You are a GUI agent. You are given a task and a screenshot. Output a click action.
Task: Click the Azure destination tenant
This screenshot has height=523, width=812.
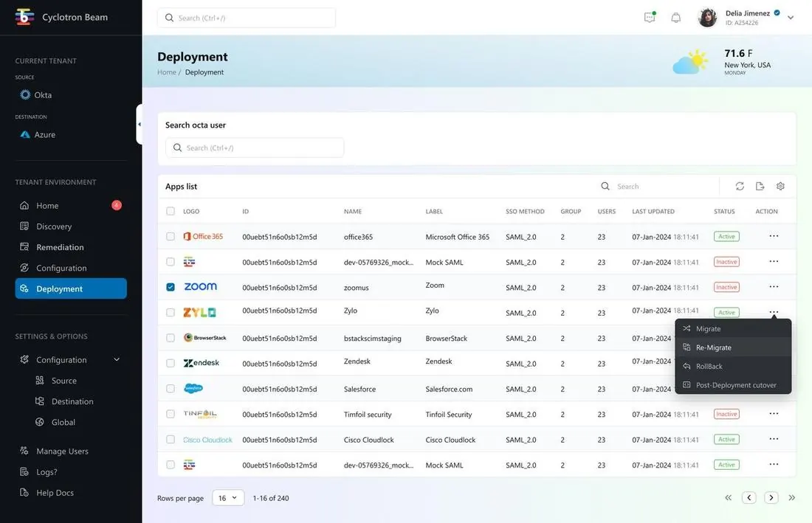tap(38, 134)
